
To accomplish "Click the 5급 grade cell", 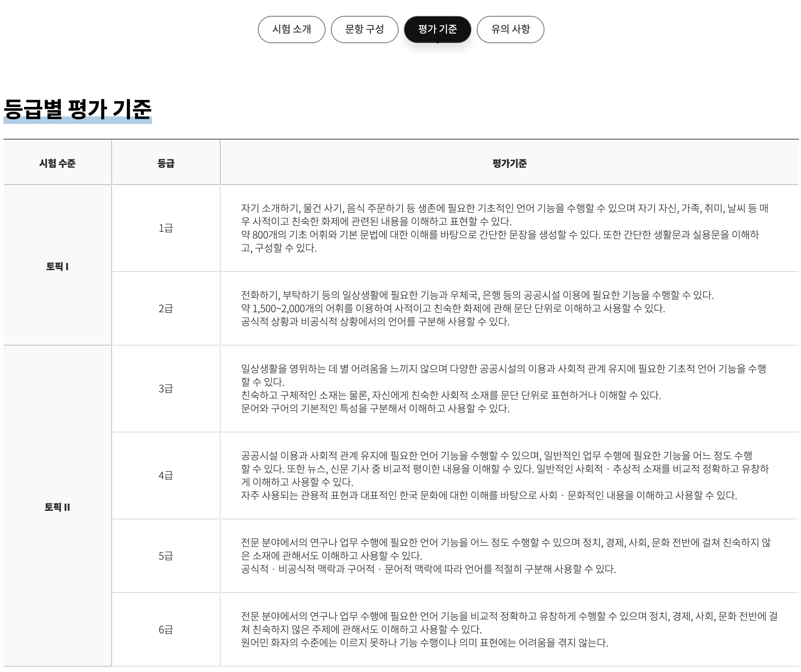I will coord(166,556).
